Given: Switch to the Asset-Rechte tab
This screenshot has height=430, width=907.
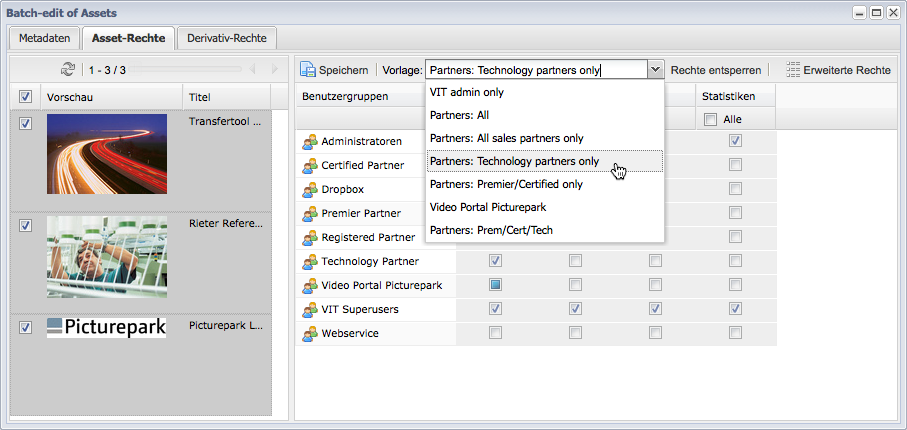Looking at the screenshot, I should pyautogui.click(x=128, y=38).
